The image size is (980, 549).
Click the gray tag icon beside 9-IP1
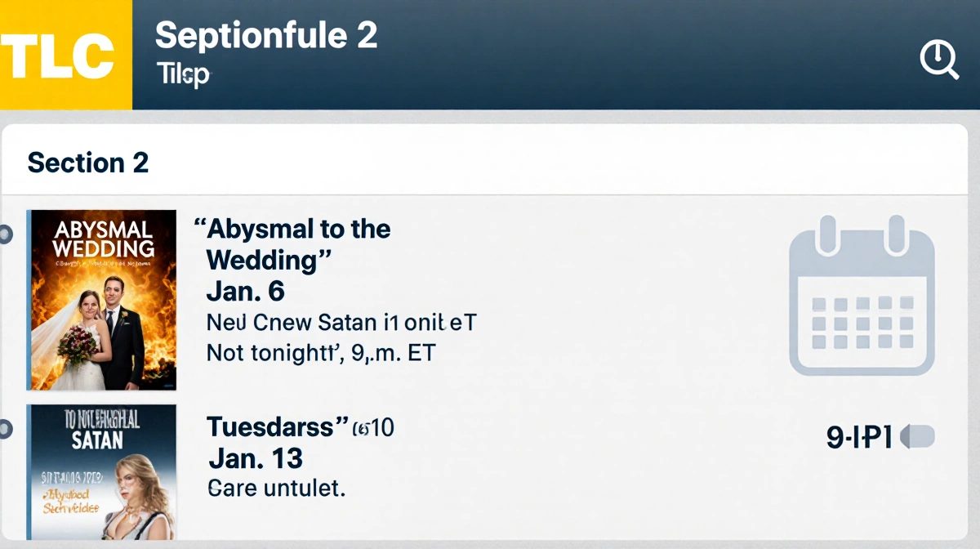[919, 437]
